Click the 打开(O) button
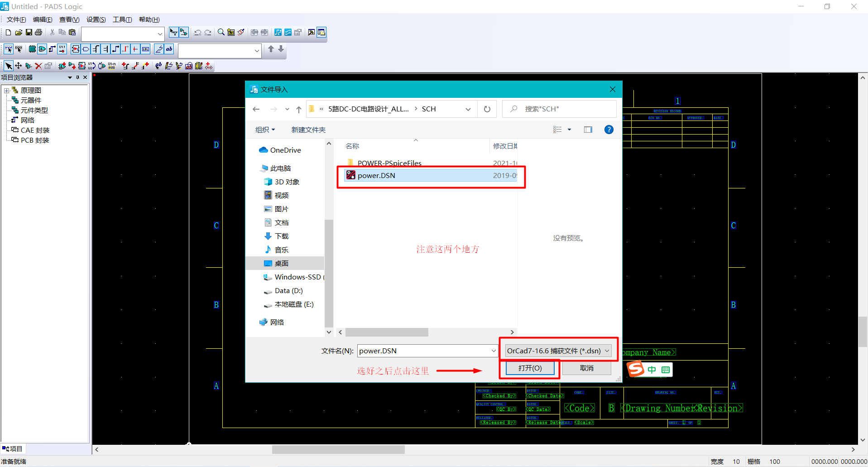The image size is (868, 467). click(530, 368)
